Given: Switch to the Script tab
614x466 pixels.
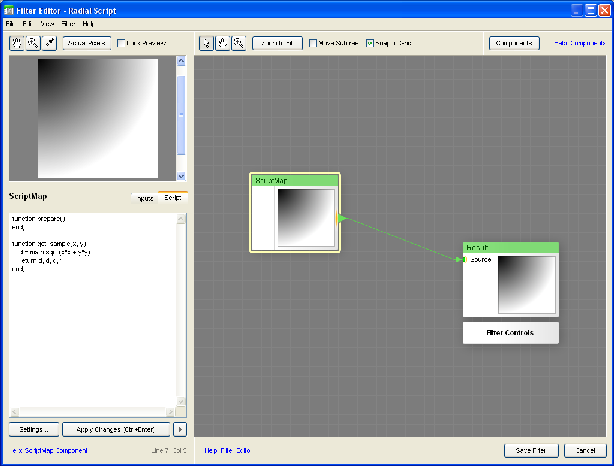Looking at the screenshot, I should pyautogui.click(x=173, y=197).
